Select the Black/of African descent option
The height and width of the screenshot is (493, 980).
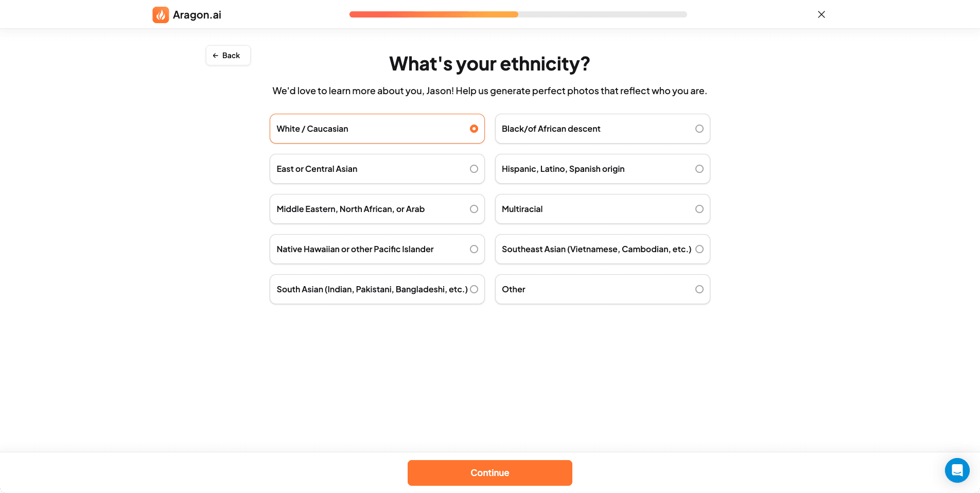click(x=602, y=129)
